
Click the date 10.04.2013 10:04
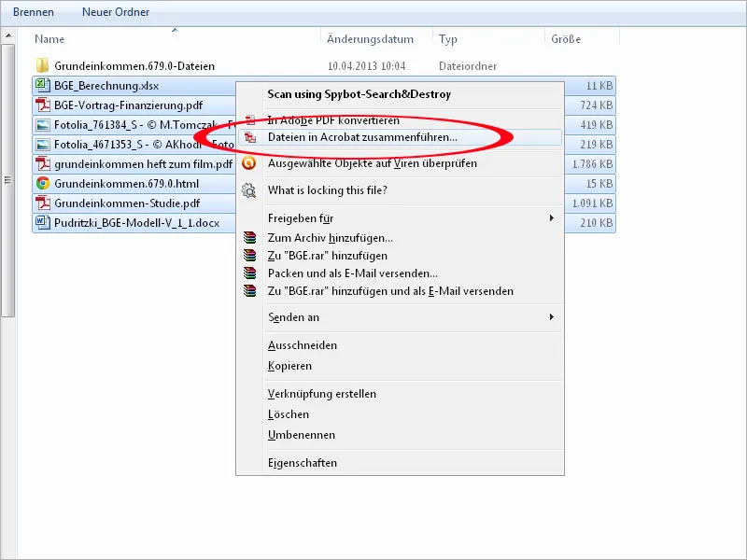[x=366, y=66]
